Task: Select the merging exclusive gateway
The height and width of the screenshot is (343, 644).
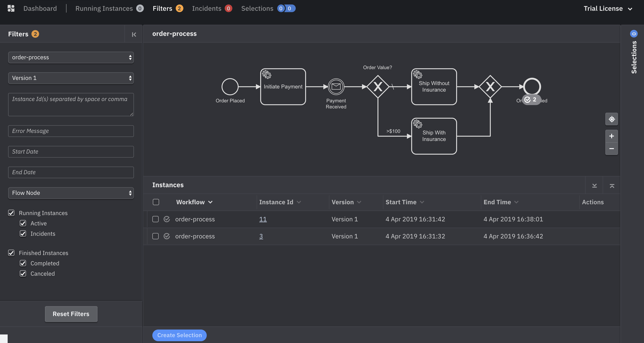Action: (490, 87)
